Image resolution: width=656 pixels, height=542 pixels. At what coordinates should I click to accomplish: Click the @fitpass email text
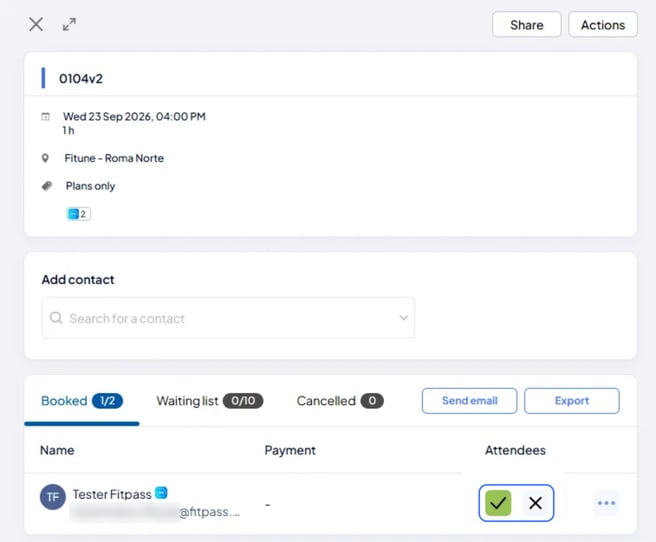(209, 511)
